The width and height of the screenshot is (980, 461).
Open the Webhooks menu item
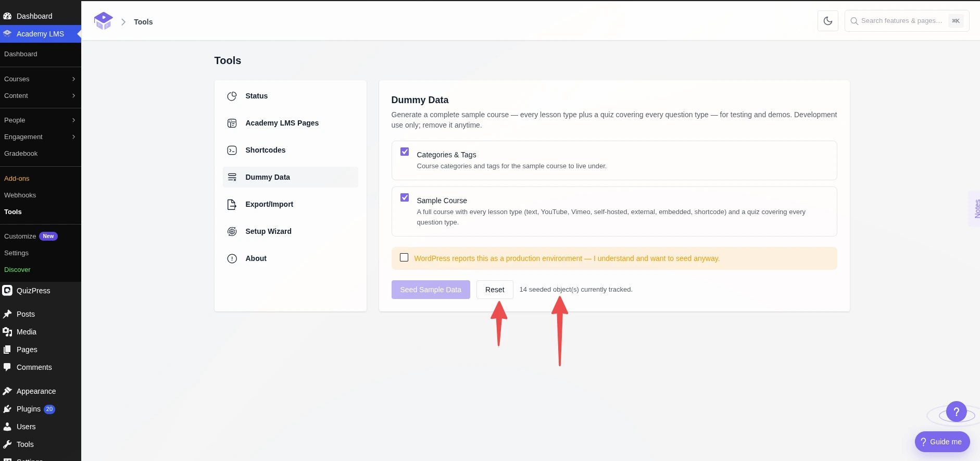click(x=41, y=195)
